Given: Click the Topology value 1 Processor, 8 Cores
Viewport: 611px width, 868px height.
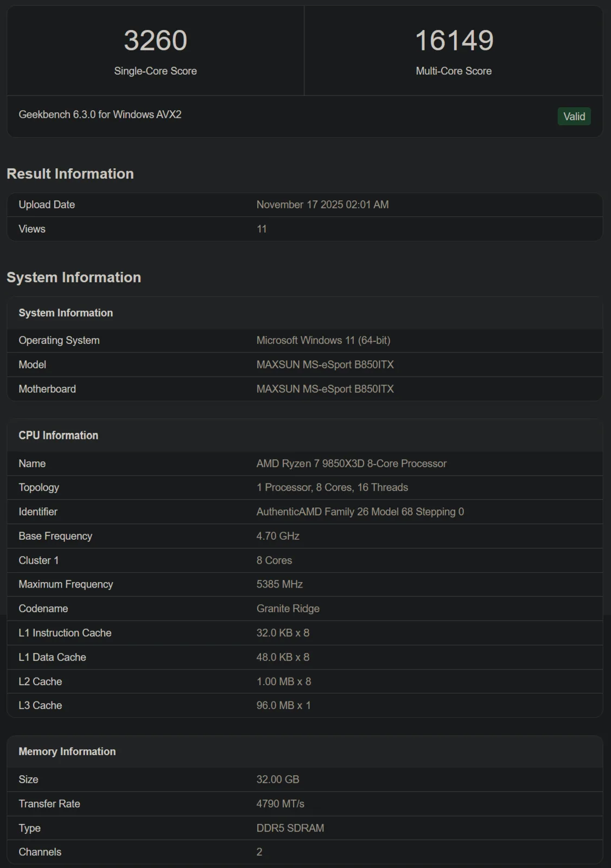Looking at the screenshot, I should [x=332, y=487].
